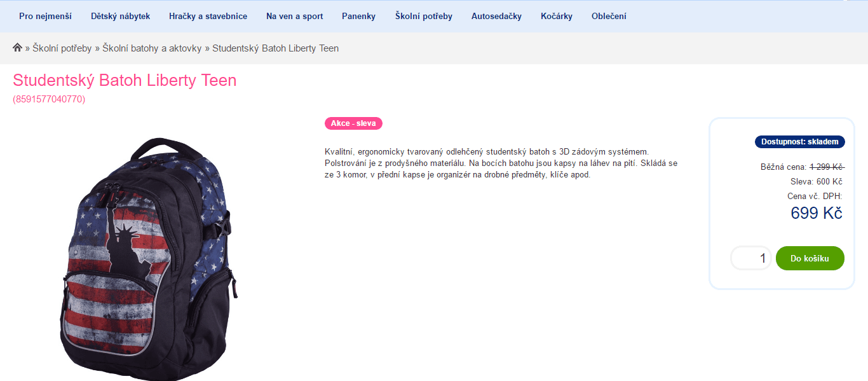Open the Pro nejmenší menu
The width and height of the screenshot is (868, 381).
coord(45,16)
